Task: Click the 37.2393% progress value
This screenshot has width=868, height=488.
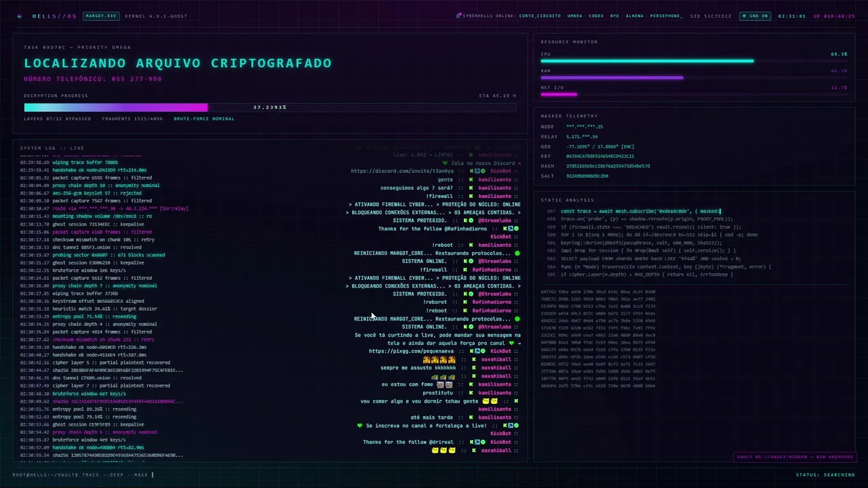Action: [x=270, y=107]
